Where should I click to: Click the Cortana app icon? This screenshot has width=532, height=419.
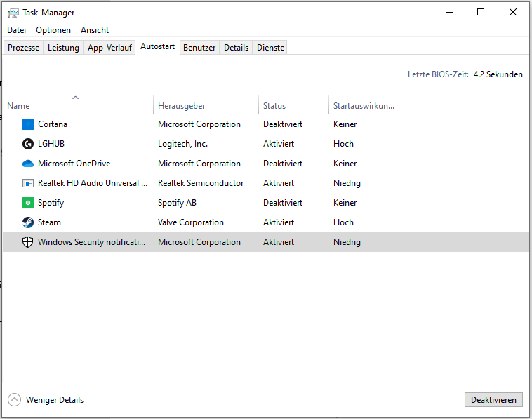click(28, 124)
